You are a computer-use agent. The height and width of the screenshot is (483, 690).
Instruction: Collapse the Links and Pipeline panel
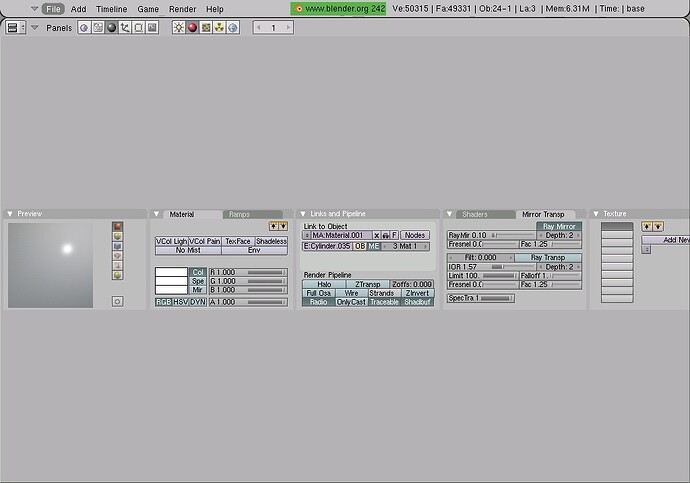pyautogui.click(x=303, y=214)
